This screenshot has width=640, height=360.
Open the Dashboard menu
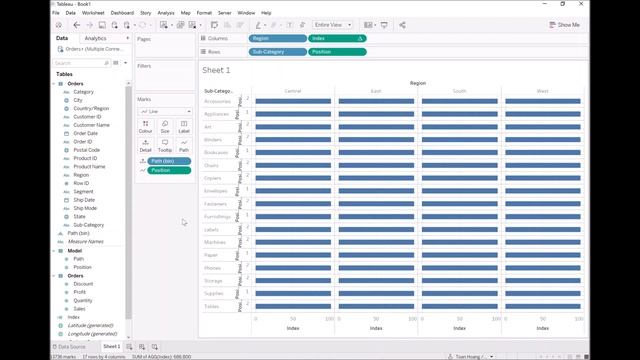122,13
